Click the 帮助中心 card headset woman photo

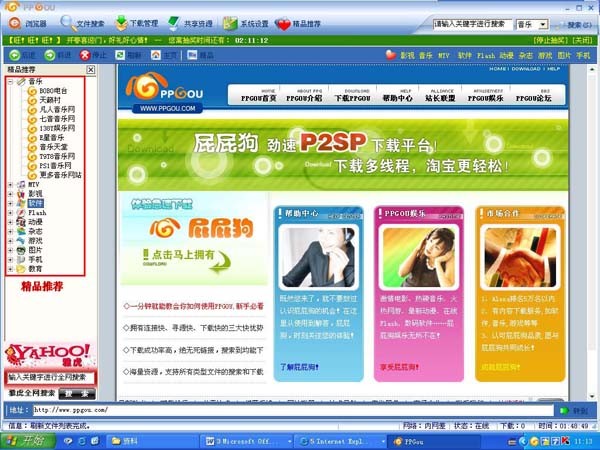[318, 257]
